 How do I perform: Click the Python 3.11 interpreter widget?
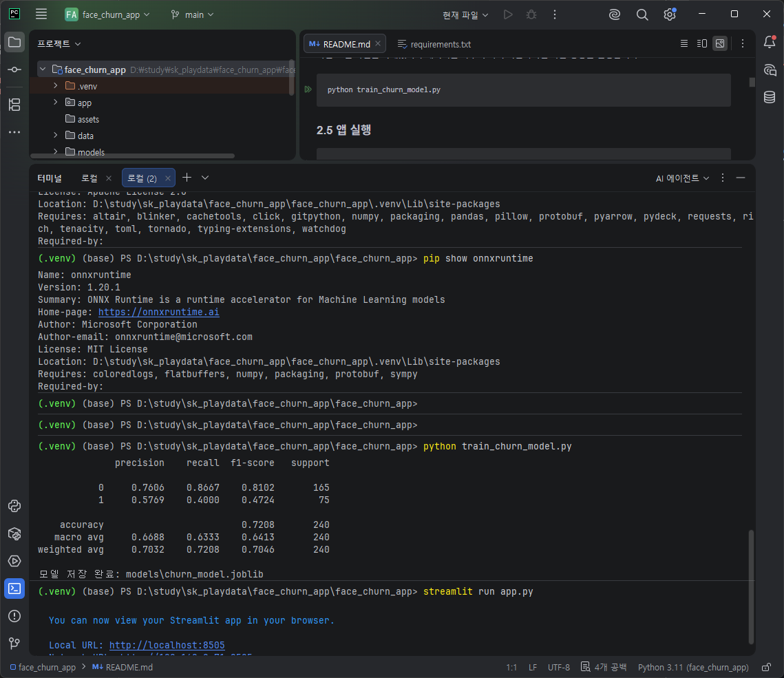click(x=693, y=668)
